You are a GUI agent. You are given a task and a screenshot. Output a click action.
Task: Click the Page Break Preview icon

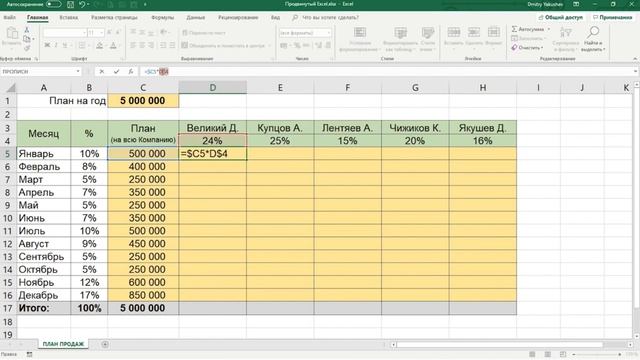point(563,354)
